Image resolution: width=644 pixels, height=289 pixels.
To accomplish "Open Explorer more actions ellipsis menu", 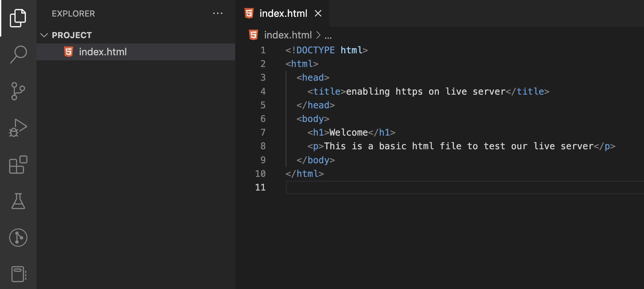I will pos(218,13).
